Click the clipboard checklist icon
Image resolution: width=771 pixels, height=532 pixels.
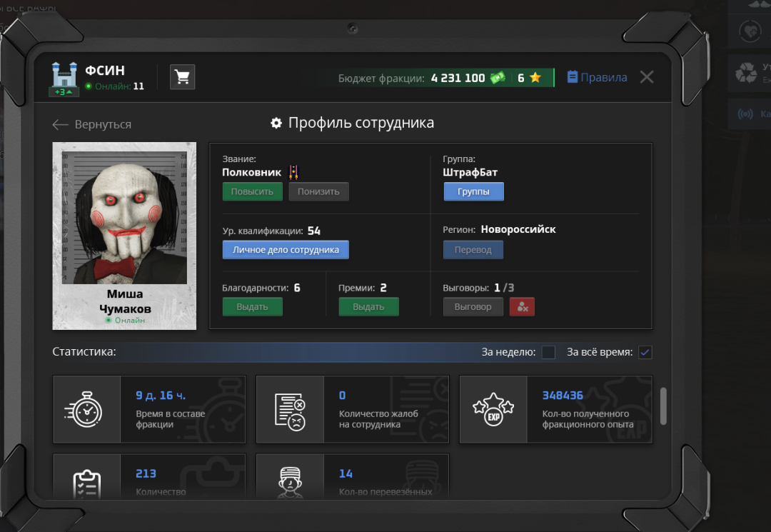click(86, 484)
